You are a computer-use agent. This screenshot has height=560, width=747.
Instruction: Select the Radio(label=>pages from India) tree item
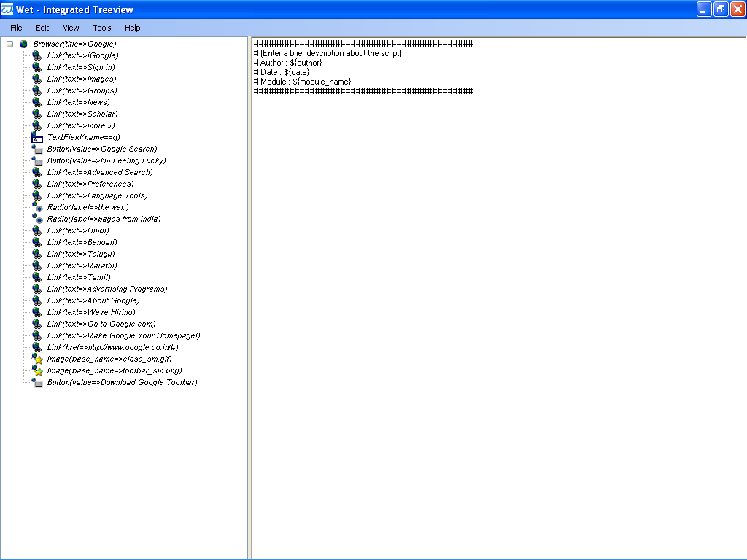click(104, 219)
